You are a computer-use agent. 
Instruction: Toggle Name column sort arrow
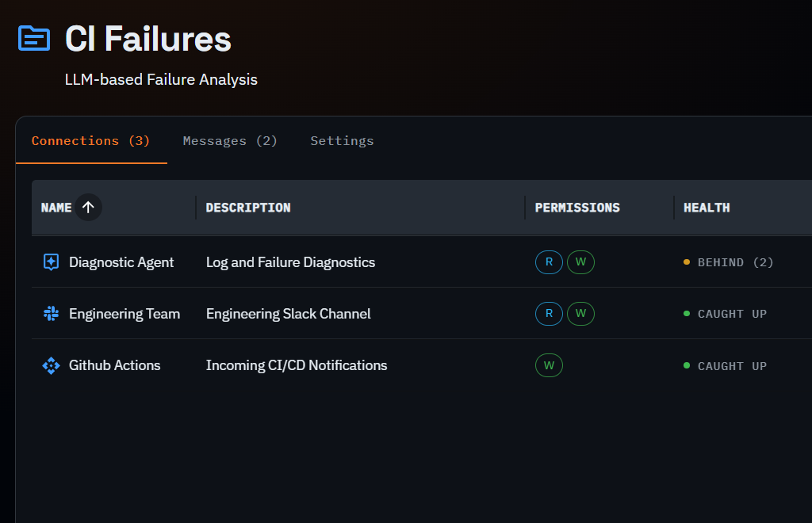(x=89, y=208)
